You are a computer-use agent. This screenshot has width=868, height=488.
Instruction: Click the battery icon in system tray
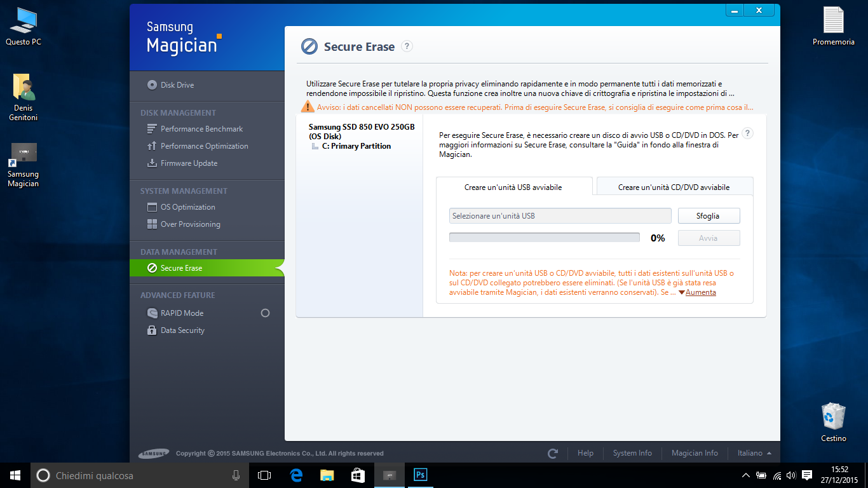pyautogui.click(x=761, y=475)
